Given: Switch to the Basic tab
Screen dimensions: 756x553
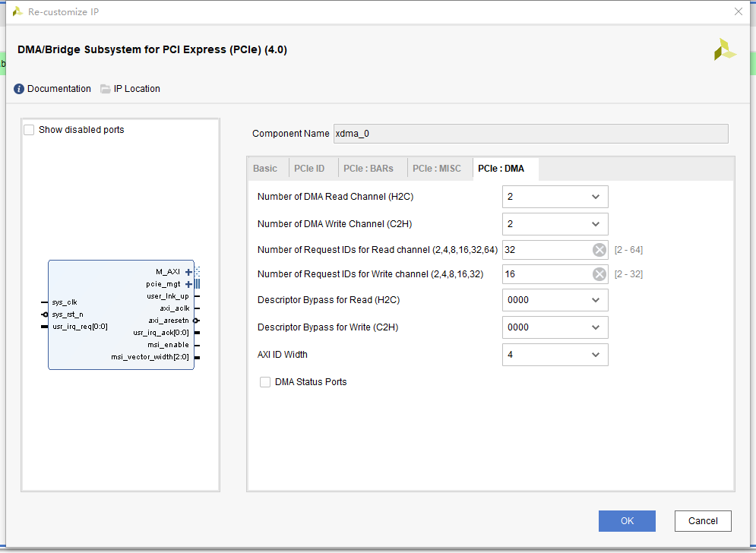Looking at the screenshot, I should 265,169.
